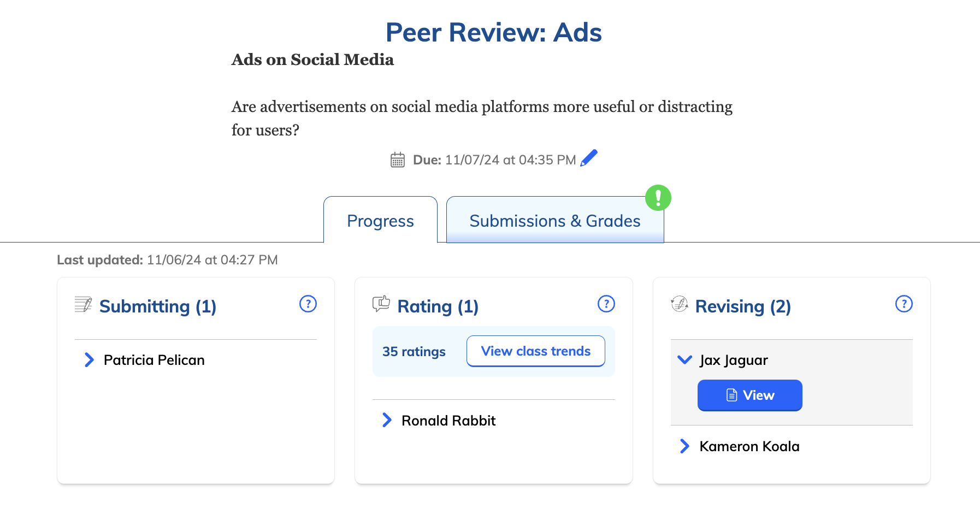Expand Patricia Pelican row

(89, 359)
